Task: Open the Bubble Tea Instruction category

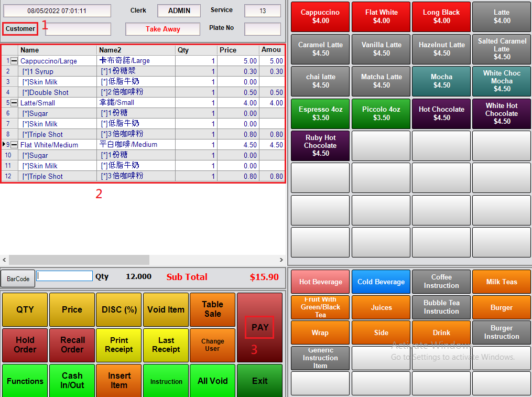Action: [441, 307]
